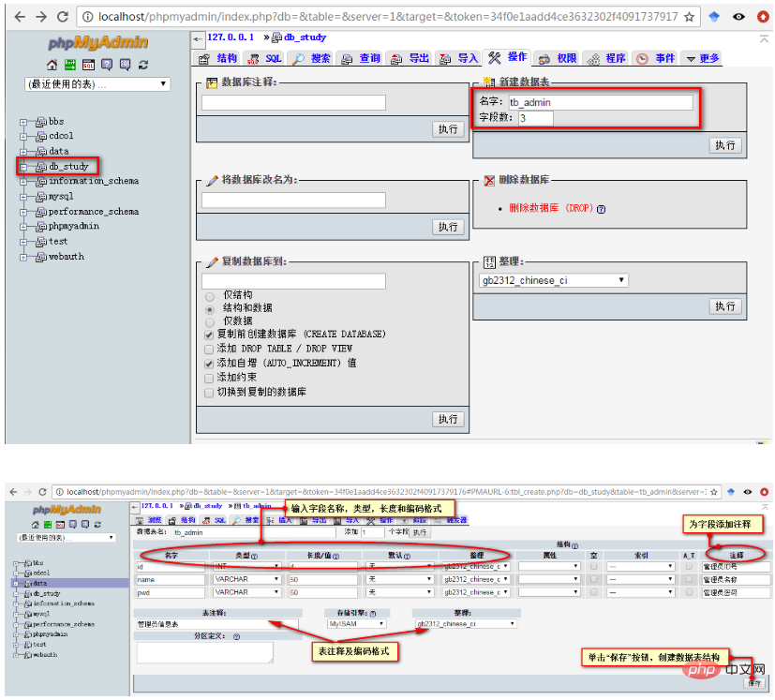Click the browser forward arrow in upper window
Screen dimensions: 775x700
click(41, 17)
